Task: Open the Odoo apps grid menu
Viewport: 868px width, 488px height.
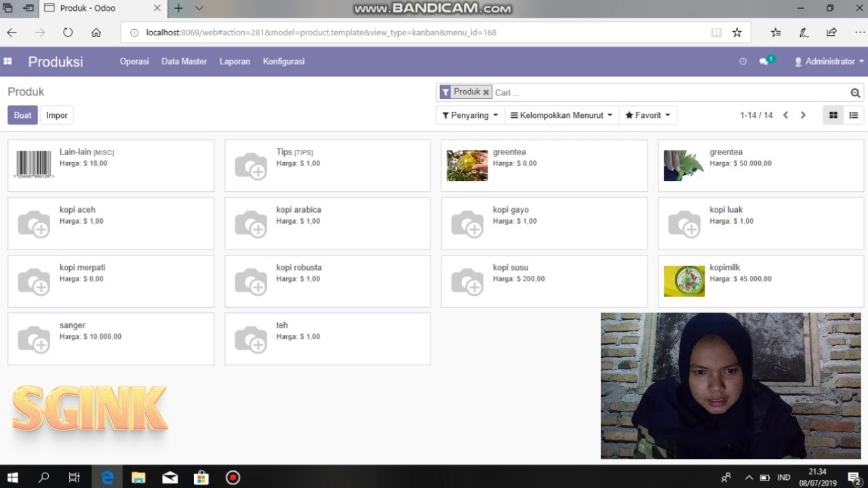Action: click(x=8, y=61)
